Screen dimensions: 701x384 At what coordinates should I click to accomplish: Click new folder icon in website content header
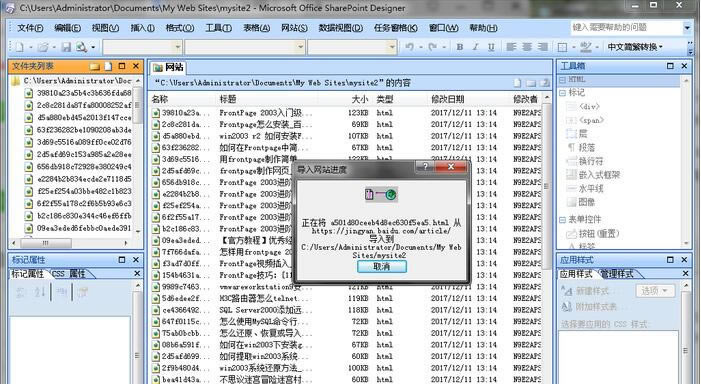pyautogui.click(x=531, y=83)
